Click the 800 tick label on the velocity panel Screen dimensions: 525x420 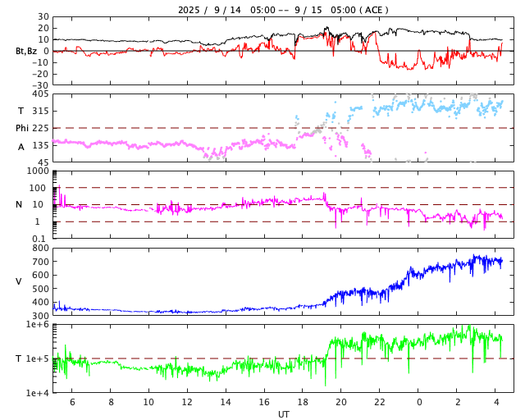pyautogui.click(x=40, y=248)
